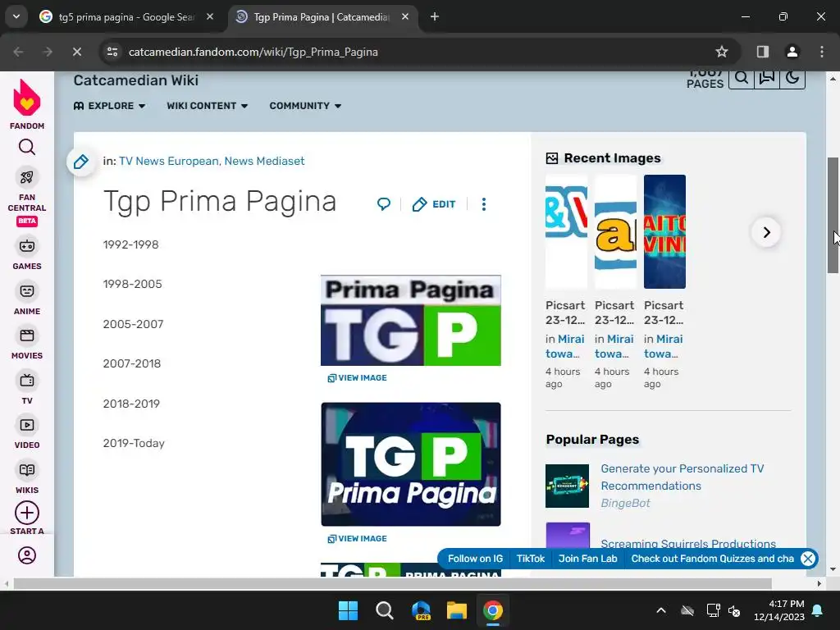Open Generate your Personalized TV Recommendations
This screenshot has width=840, height=630.
click(x=682, y=477)
